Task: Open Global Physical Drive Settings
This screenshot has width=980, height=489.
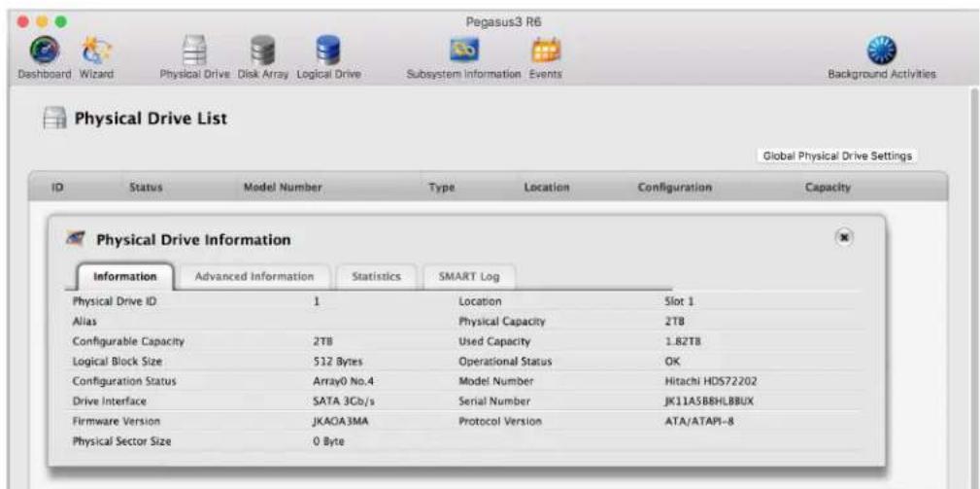Action: pos(838,156)
